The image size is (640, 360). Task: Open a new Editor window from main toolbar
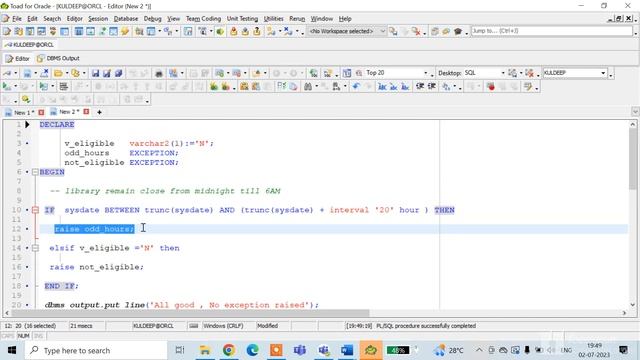click(7, 31)
